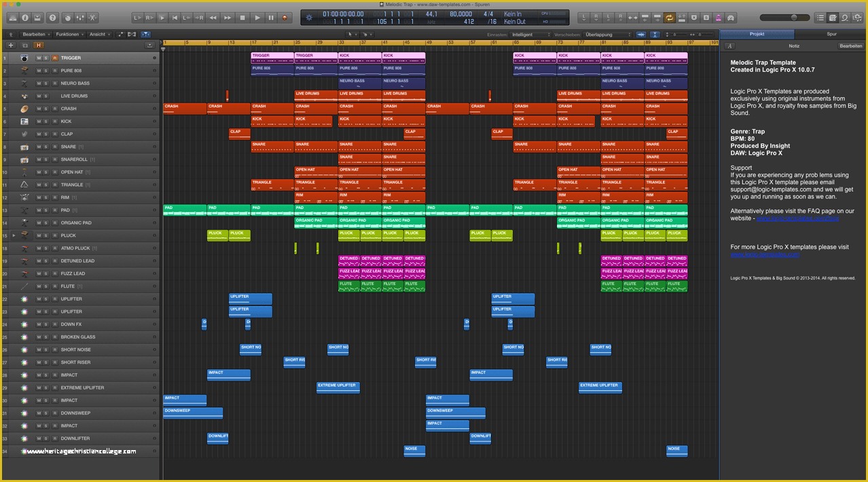Image resolution: width=868 pixels, height=482 pixels.
Task: Click the 4/4 time signature in the LCD
Action: coord(488,14)
